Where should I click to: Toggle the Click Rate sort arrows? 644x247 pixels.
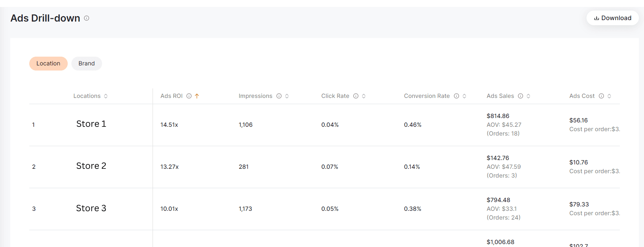tap(364, 96)
